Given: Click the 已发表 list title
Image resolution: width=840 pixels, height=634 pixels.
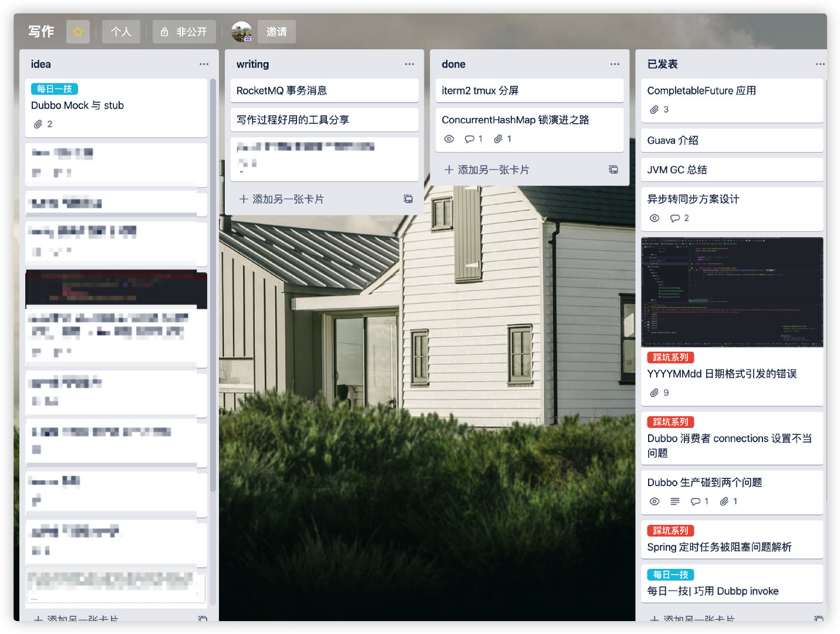Looking at the screenshot, I should pyautogui.click(x=663, y=64).
